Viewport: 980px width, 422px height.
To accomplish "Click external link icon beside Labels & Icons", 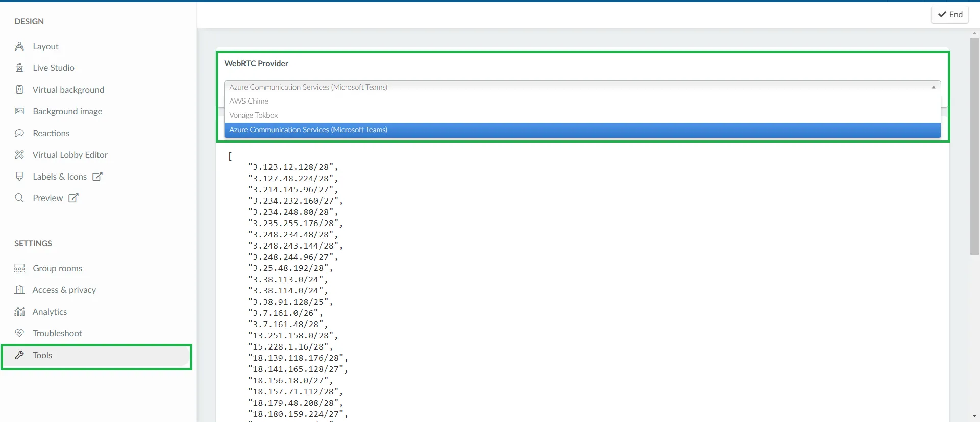I will click(97, 177).
